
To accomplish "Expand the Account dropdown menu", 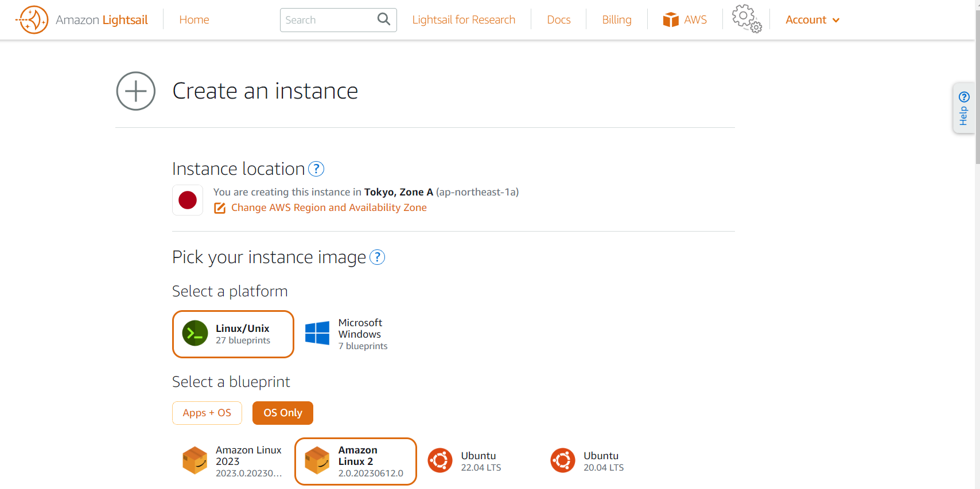I will pos(812,20).
